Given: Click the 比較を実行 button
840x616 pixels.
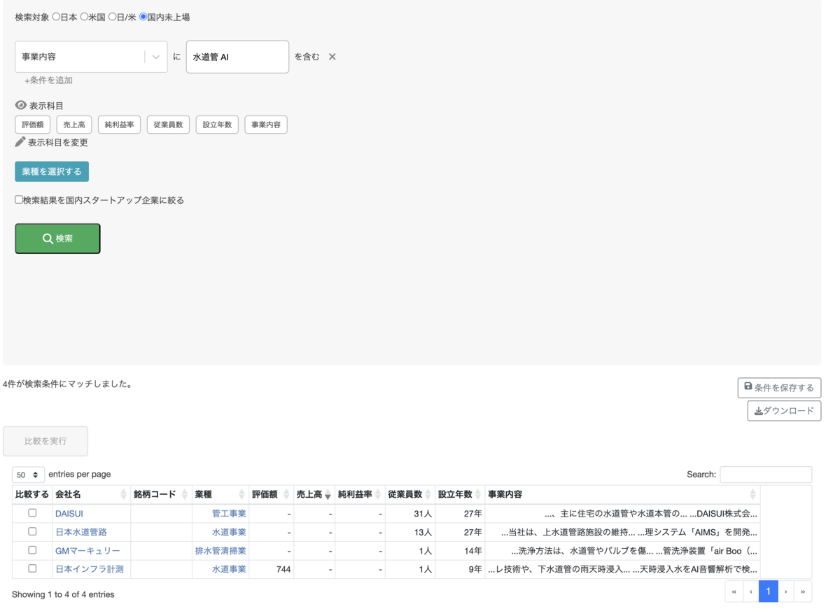Looking at the screenshot, I should click(45, 441).
